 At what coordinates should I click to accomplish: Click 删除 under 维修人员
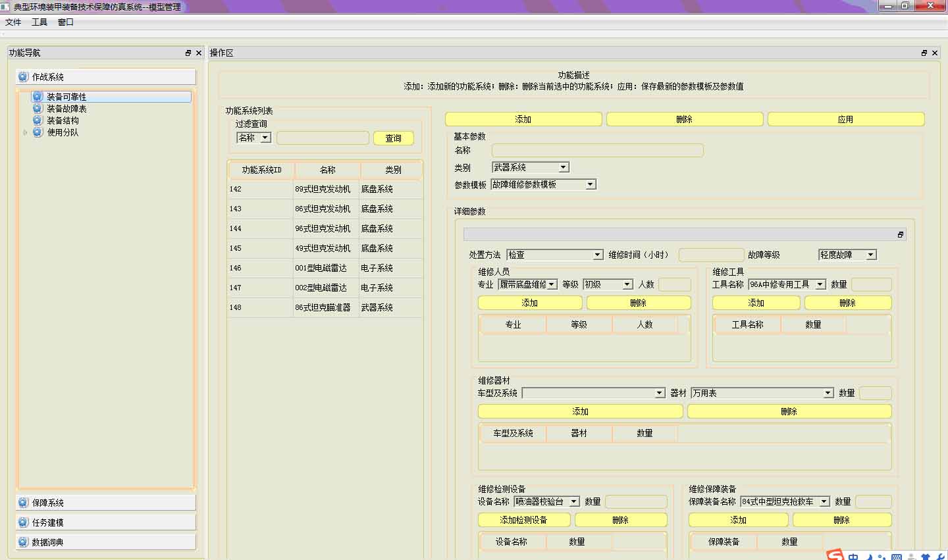click(639, 303)
